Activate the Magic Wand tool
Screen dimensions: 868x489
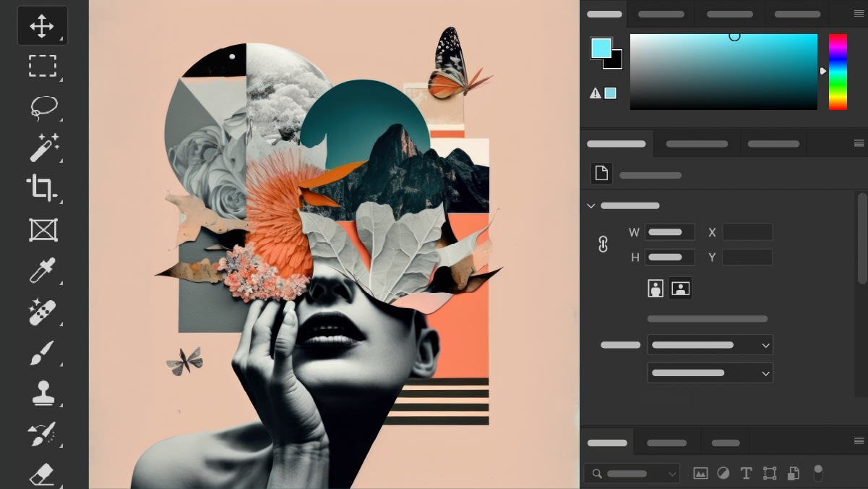point(43,148)
